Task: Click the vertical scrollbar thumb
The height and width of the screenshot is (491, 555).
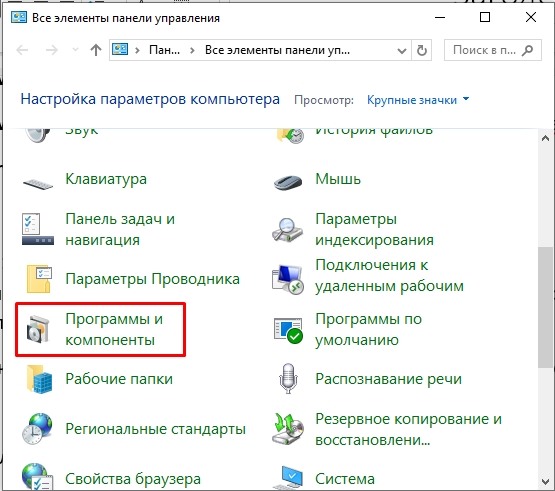Action: 545,307
